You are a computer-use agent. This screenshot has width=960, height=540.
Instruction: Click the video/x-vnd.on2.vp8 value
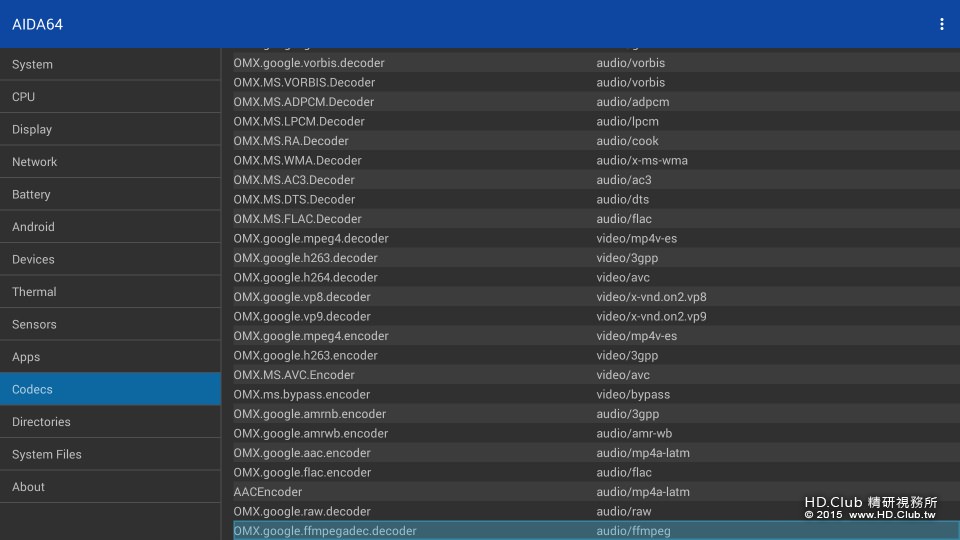click(x=651, y=297)
